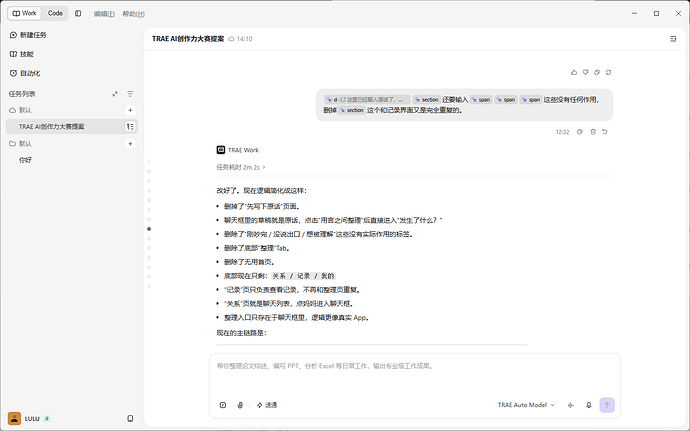Select the 你好 task

pyautogui.click(x=25, y=160)
